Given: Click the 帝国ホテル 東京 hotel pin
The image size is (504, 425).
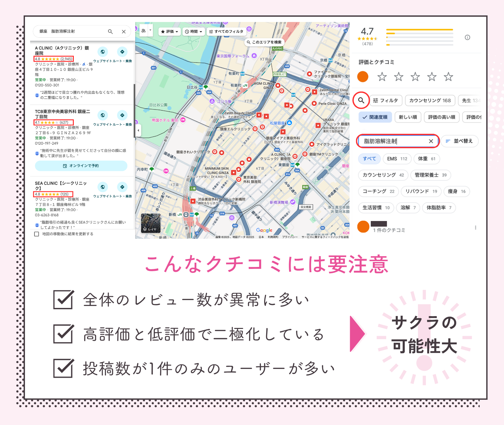Looking at the screenshot, I should coord(183,120).
